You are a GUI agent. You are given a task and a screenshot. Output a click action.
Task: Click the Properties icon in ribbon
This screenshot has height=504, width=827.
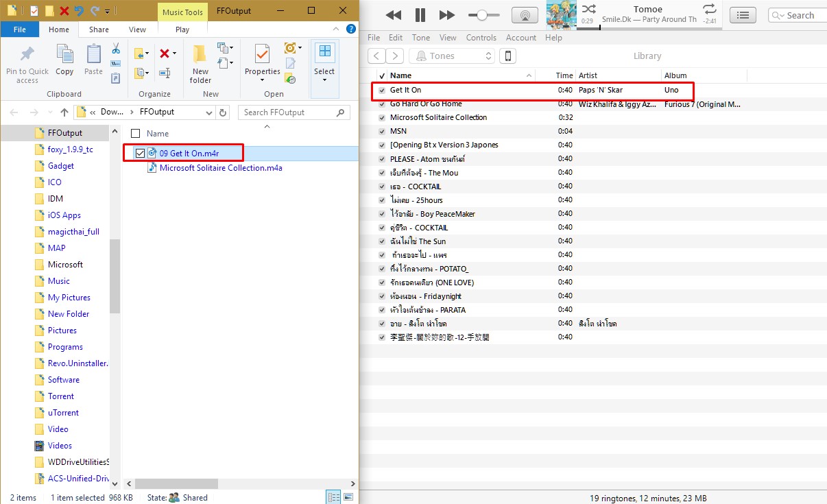click(x=262, y=60)
